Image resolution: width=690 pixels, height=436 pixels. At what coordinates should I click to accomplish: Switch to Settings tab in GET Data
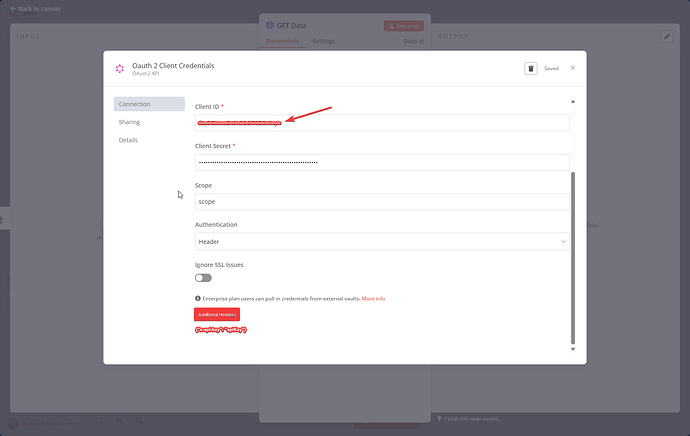[323, 41]
